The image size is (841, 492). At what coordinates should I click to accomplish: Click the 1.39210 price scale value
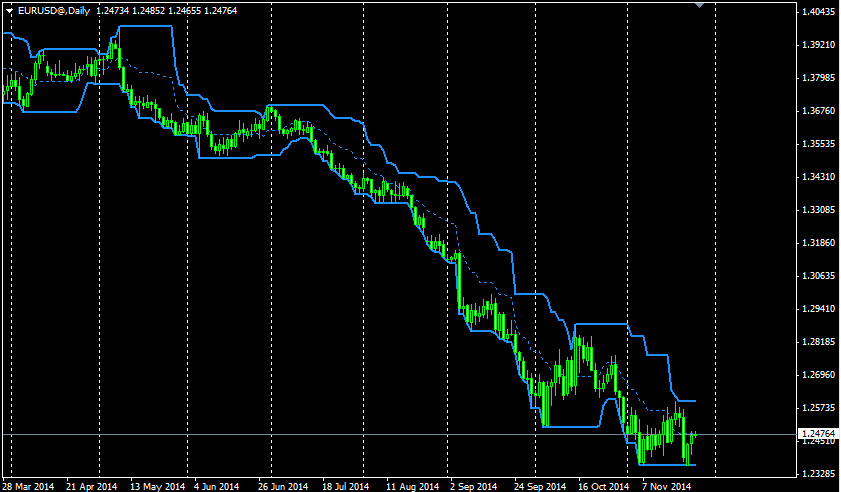(x=818, y=45)
